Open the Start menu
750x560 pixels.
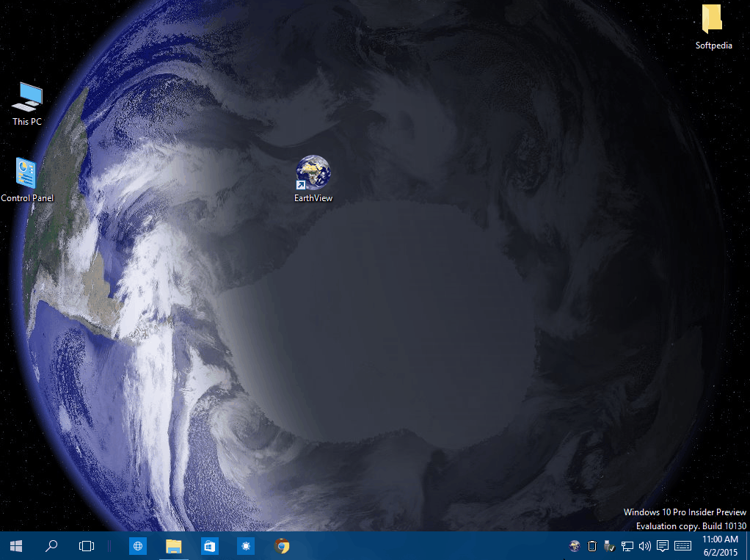(15, 546)
